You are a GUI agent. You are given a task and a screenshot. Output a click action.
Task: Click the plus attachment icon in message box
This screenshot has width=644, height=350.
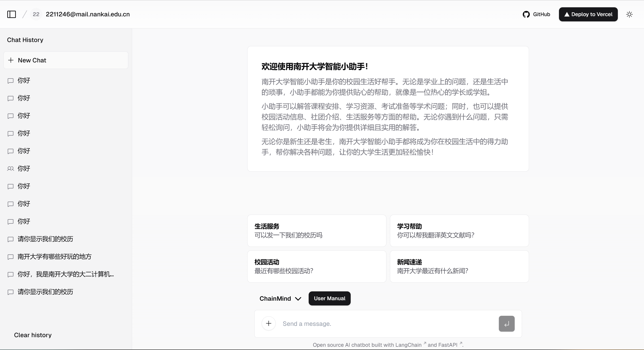(x=269, y=324)
